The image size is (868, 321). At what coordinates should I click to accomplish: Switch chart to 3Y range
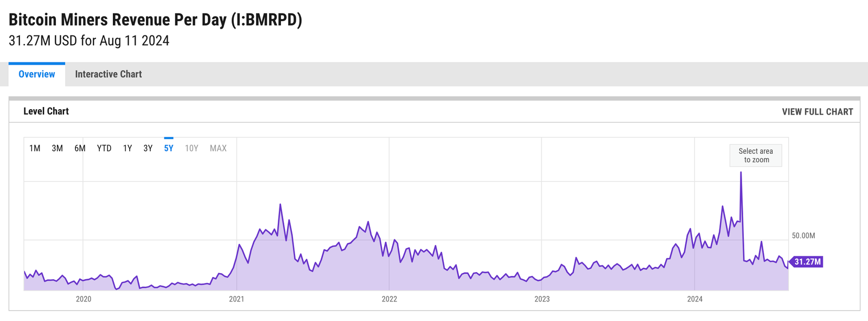tap(148, 148)
